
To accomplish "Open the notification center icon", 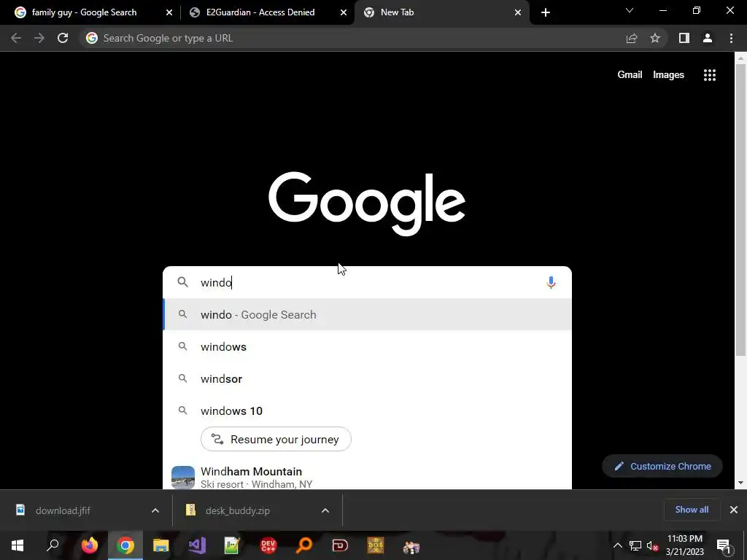I will pyautogui.click(x=724, y=545).
